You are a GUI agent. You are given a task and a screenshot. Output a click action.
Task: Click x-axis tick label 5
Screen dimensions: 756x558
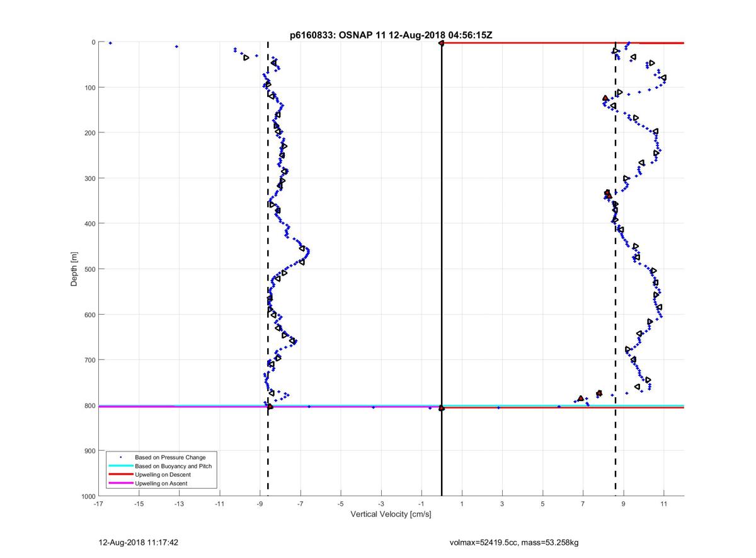point(542,504)
